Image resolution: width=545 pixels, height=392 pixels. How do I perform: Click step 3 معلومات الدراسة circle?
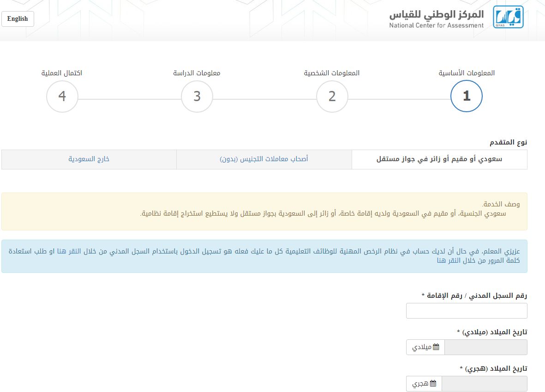[197, 96]
